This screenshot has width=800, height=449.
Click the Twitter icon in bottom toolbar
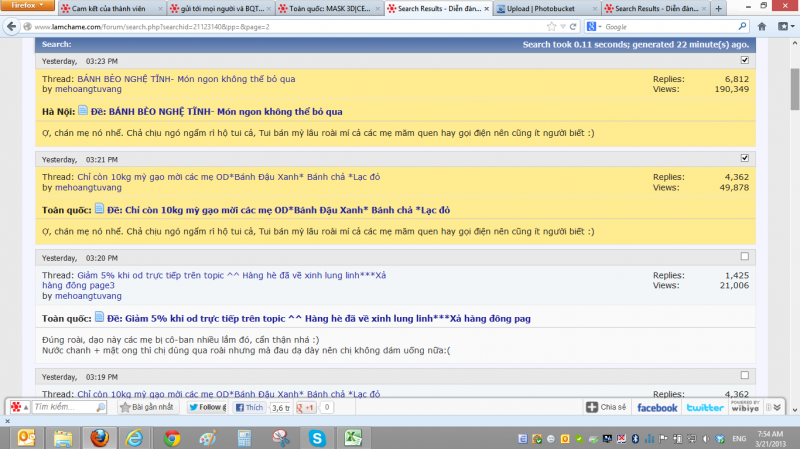click(x=704, y=408)
